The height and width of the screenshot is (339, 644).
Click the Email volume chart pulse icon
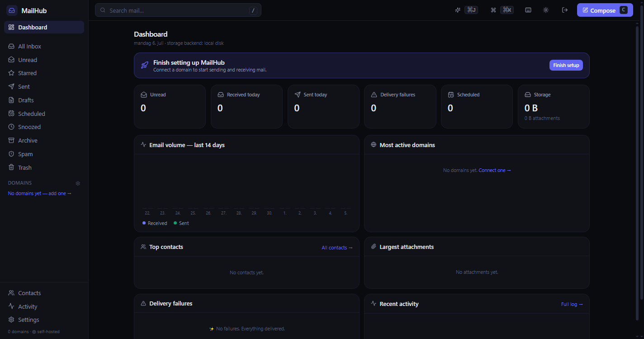[x=143, y=145]
